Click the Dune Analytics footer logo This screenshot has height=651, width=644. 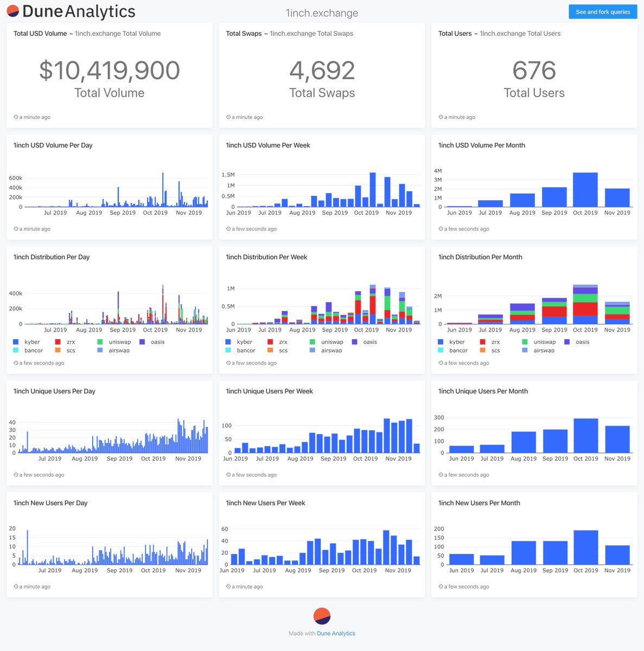(322, 616)
